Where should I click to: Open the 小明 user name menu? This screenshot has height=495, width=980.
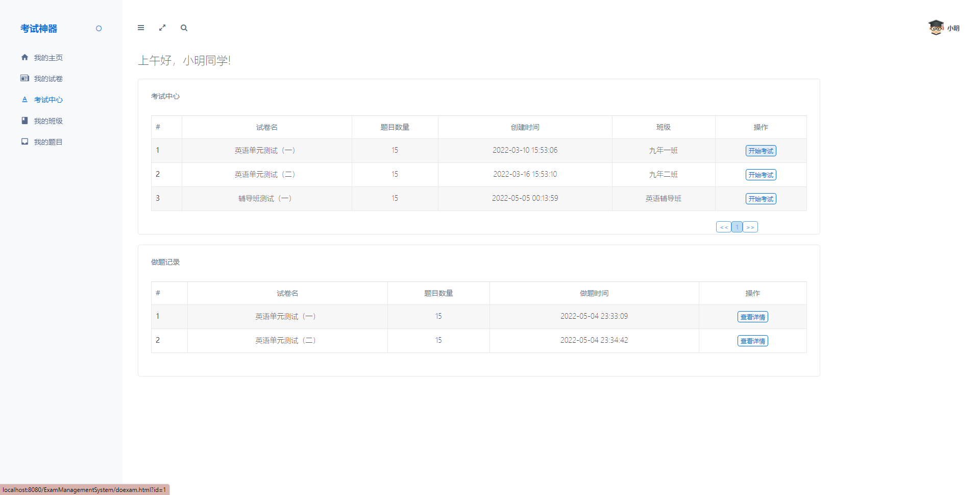pyautogui.click(x=953, y=28)
